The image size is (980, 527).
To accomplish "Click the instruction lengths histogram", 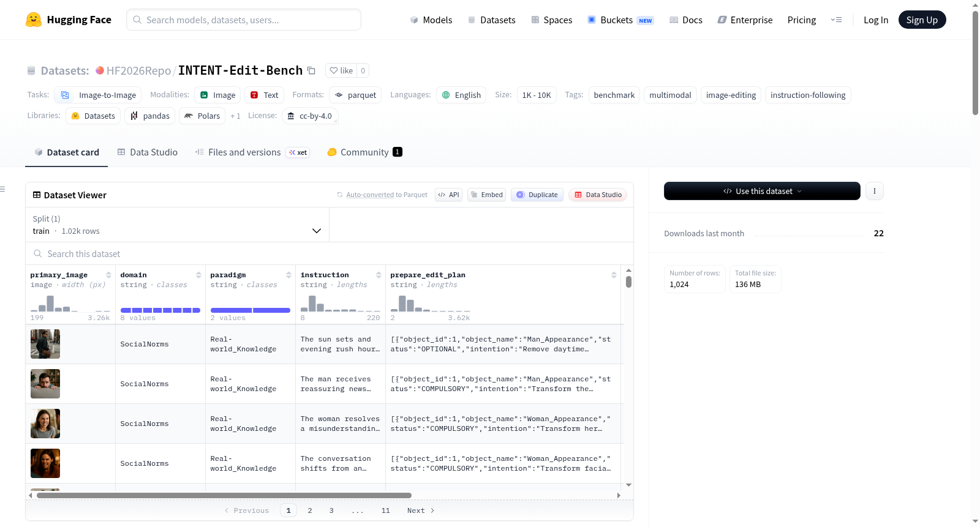I will click(x=341, y=304).
